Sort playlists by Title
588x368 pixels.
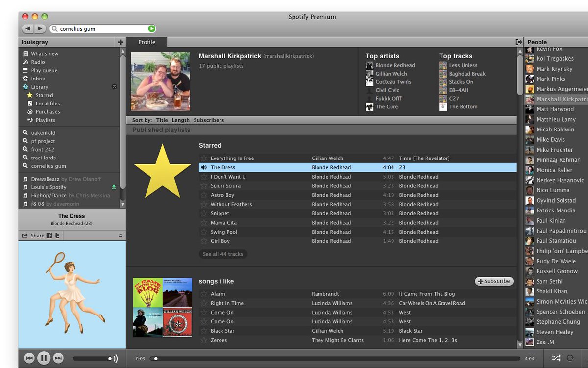click(162, 120)
